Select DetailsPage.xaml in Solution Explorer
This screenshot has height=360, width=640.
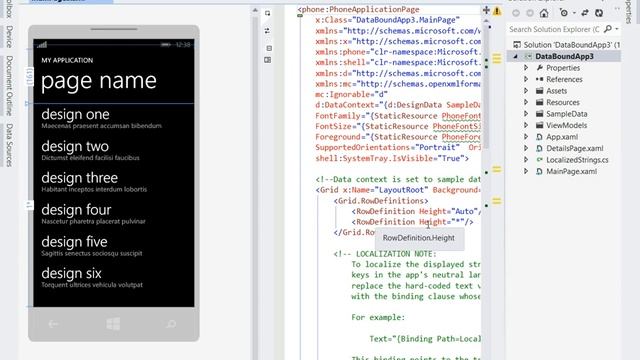tap(574, 148)
